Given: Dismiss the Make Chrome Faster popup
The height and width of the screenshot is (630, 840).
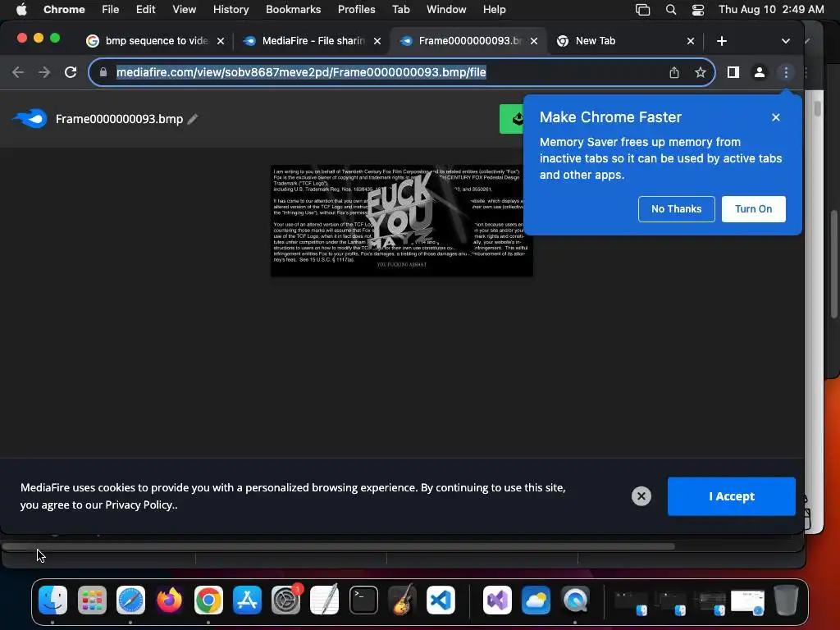Looking at the screenshot, I should pos(776,117).
